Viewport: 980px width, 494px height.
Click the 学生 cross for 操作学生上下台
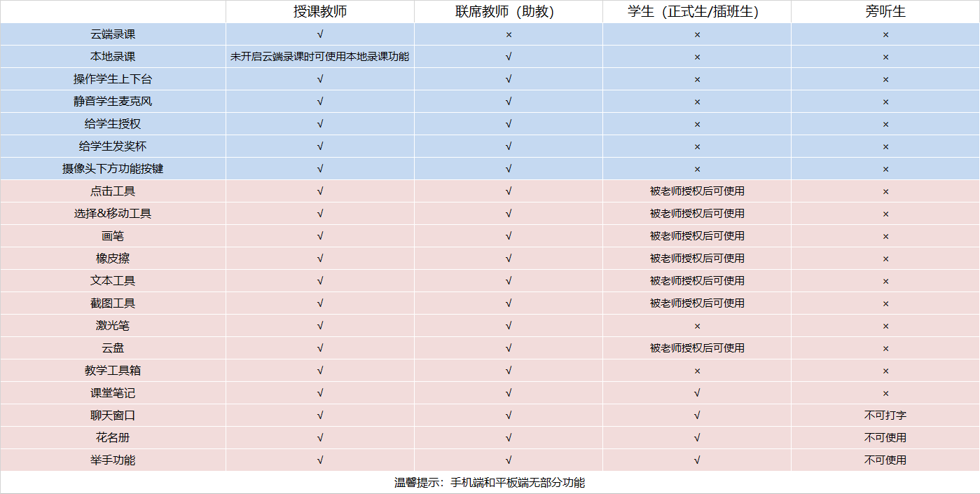point(697,79)
